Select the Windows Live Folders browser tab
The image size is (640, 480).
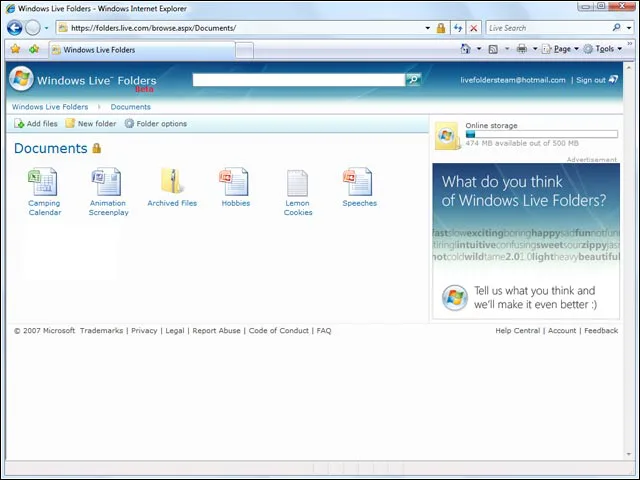click(x=142, y=50)
